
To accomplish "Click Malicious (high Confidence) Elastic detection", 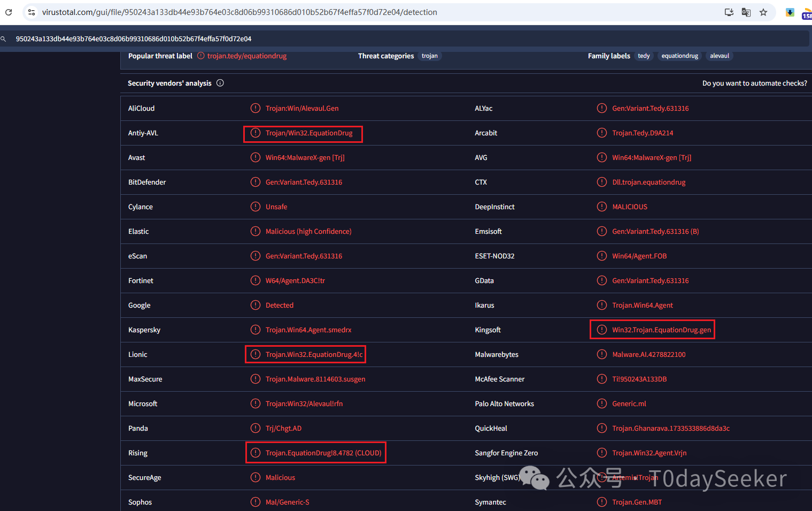I will [x=308, y=231].
